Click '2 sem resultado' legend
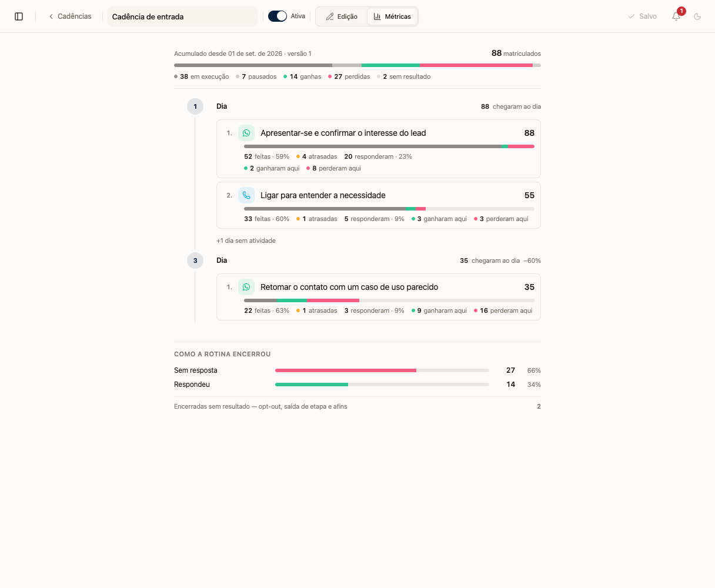The height and width of the screenshot is (588, 715). (x=404, y=76)
